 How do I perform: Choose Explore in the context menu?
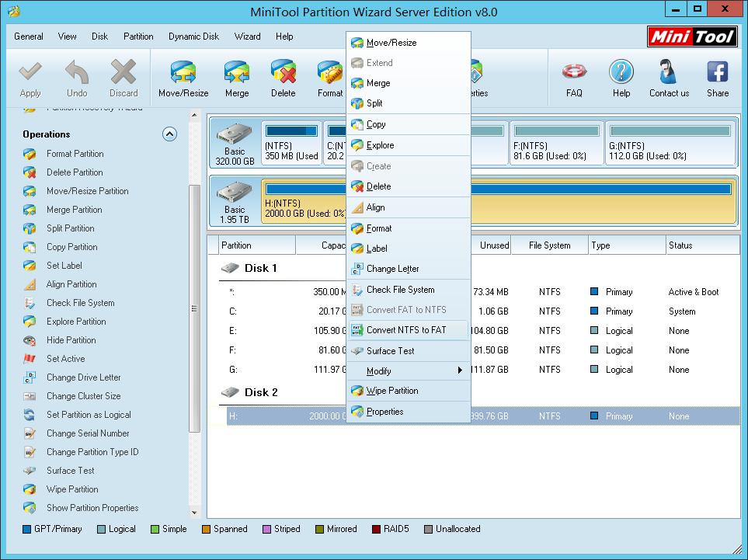click(409, 145)
